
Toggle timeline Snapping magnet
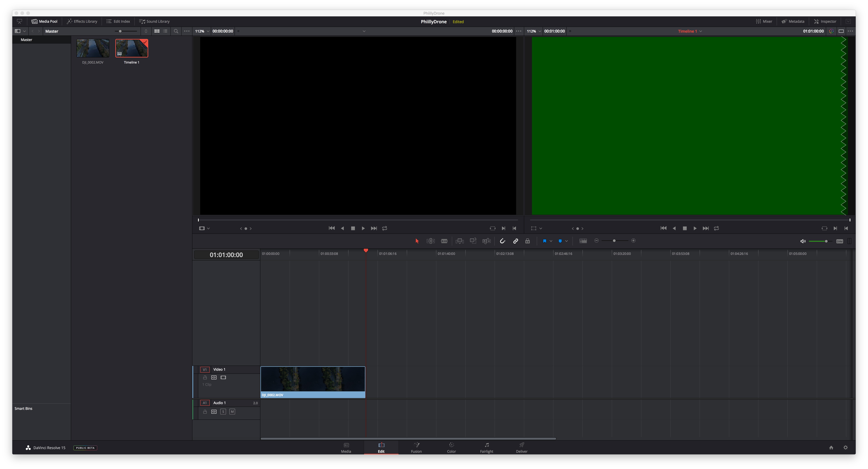point(502,241)
